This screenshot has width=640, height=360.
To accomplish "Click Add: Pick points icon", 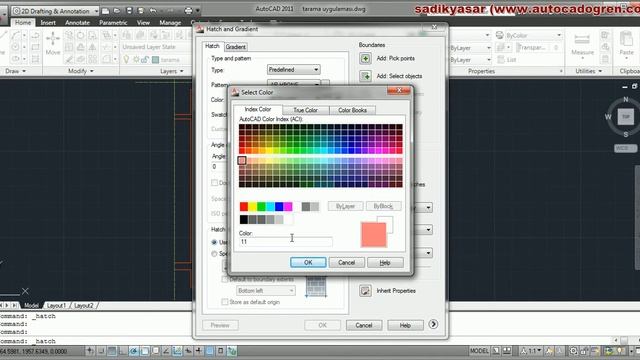I will (365, 58).
